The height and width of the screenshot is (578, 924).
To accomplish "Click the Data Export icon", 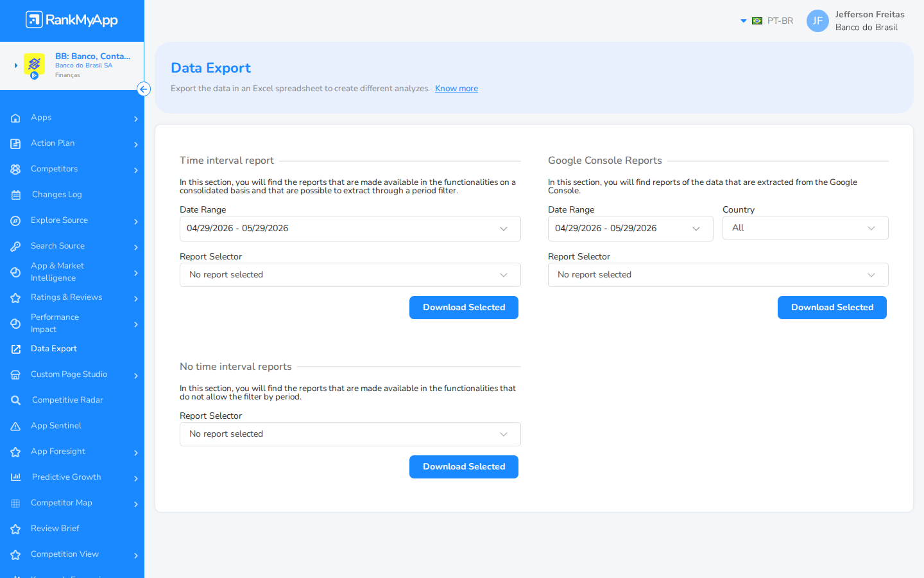I will pos(15,349).
